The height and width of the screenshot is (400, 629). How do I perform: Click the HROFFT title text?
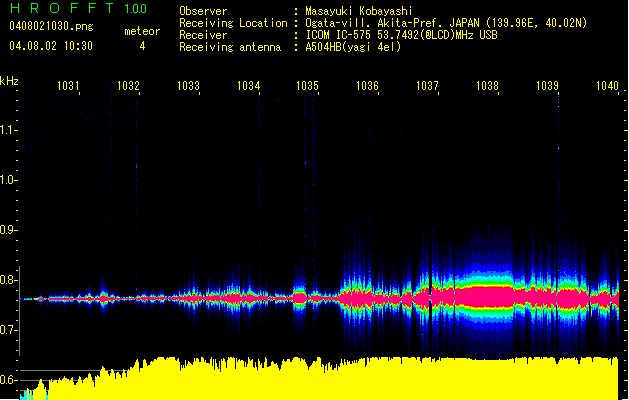click(62, 8)
